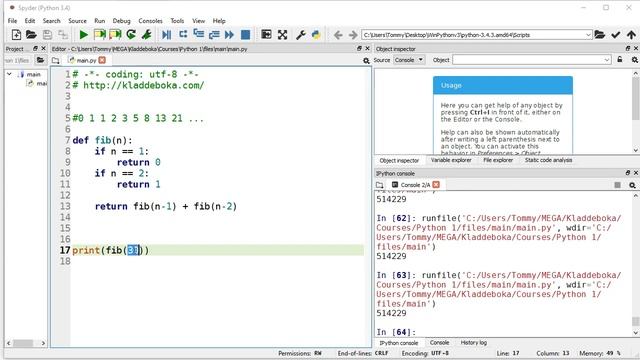Open a file with the toolbar folder icon

point(31,35)
